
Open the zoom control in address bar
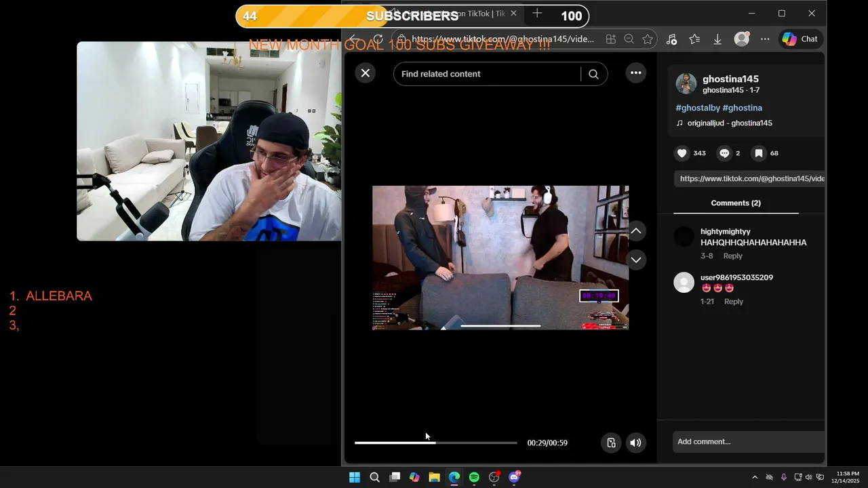[629, 39]
